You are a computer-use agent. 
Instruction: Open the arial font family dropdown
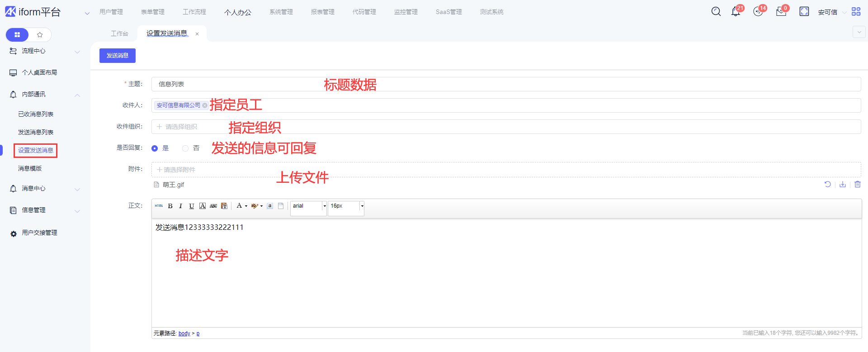324,206
